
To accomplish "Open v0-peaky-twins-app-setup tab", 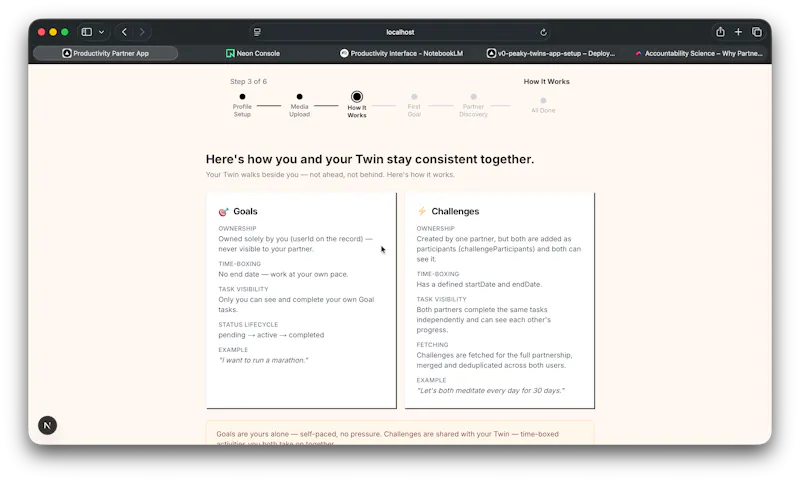I will coord(551,53).
